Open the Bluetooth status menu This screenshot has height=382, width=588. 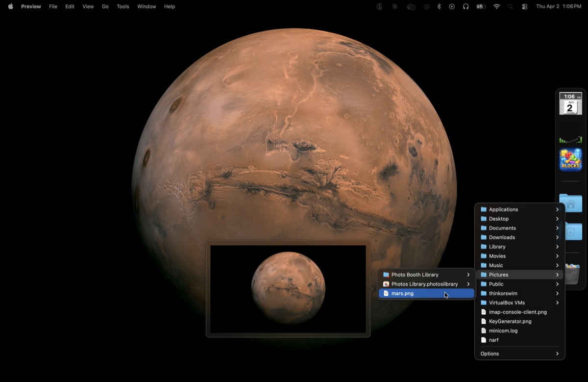pos(439,6)
